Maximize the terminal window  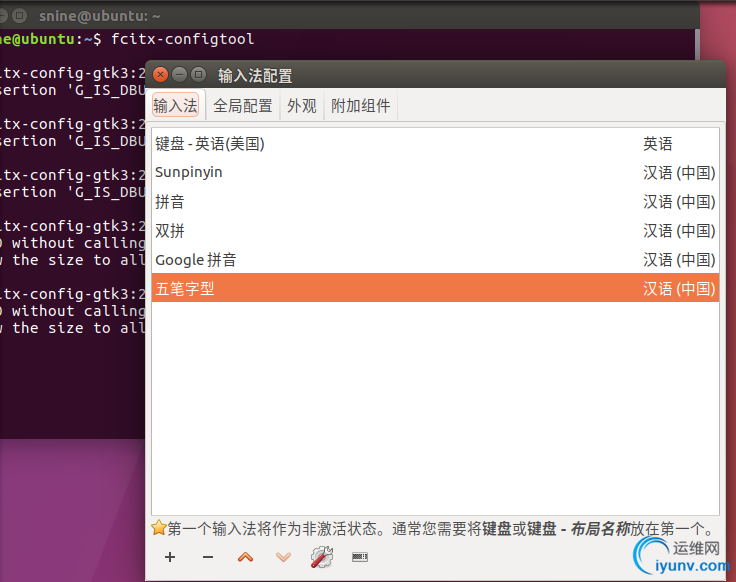(x=19, y=16)
